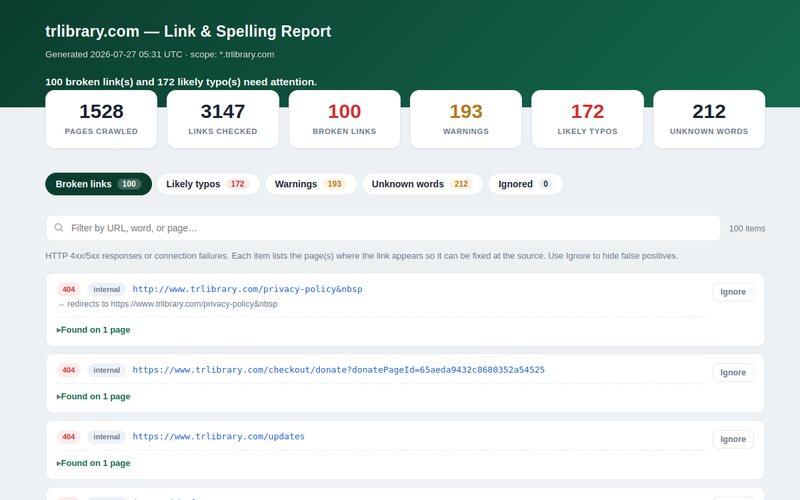The height and width of the screenshot is (500, 800).
Task: Ignore the privacy-policy&nbsp broken link
Action: click(x=733, y=292)
